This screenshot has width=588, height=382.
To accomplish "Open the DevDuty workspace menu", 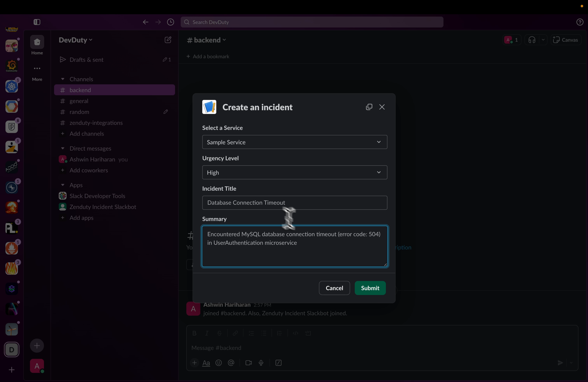I will 76,40.
